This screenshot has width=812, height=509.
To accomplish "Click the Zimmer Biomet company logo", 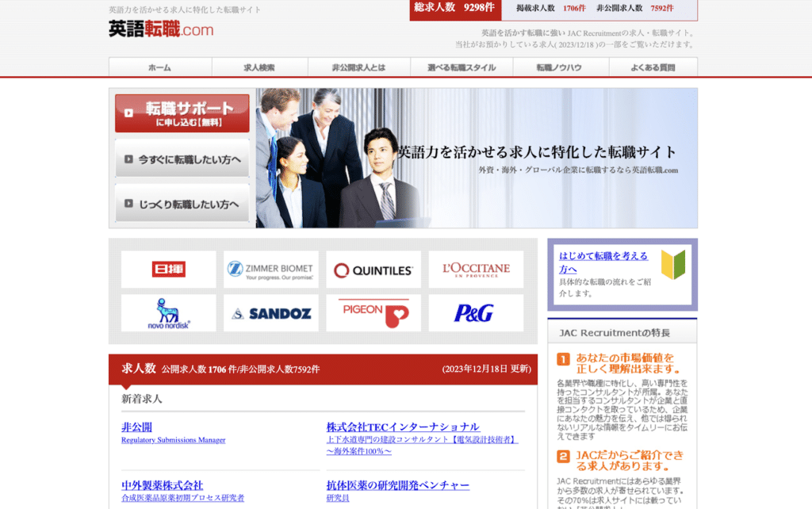I will point(271,270).
